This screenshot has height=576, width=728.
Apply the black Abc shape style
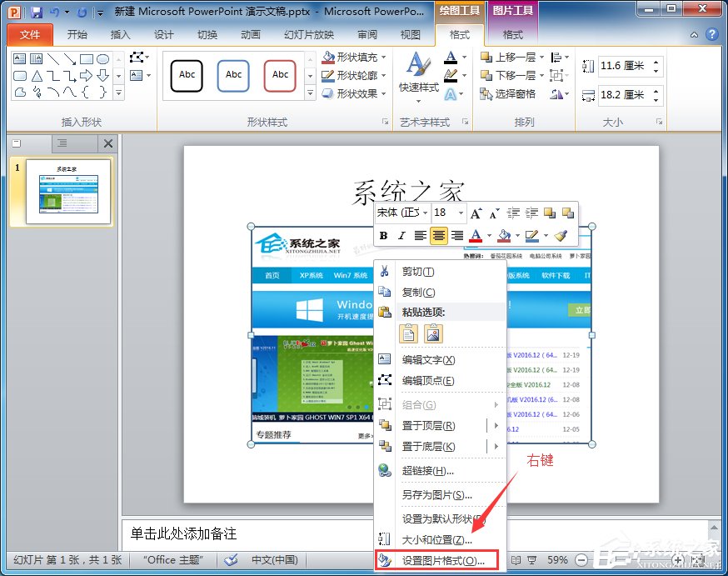tap(186, 75)
